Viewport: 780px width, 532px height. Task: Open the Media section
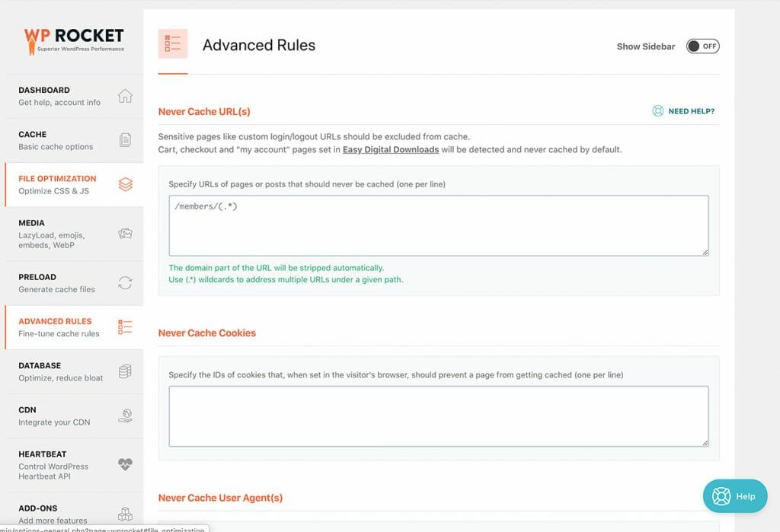(x=74, y=234)
